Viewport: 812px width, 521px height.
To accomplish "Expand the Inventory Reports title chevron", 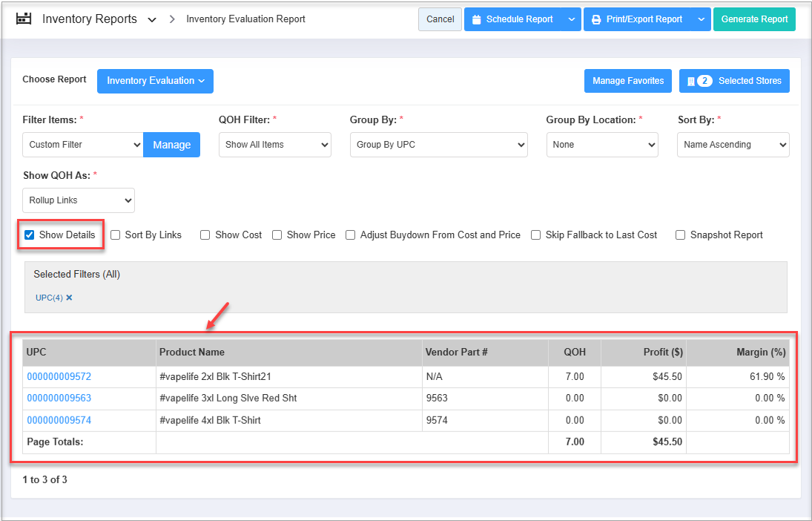I will coord(152,20).
